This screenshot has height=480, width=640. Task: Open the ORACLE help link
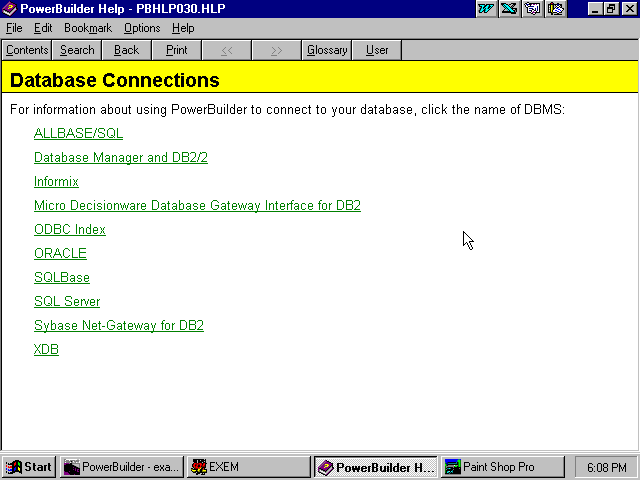[60, 253]
